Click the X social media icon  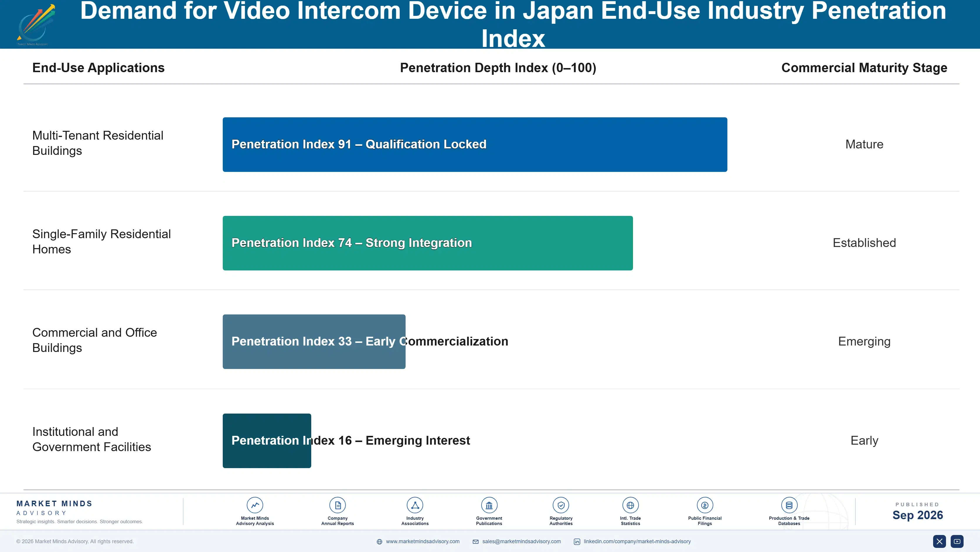point(939,541)
